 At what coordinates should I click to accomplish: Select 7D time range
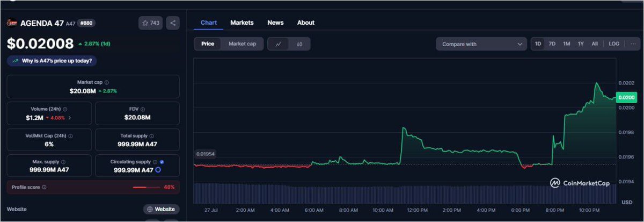[552, 44]
